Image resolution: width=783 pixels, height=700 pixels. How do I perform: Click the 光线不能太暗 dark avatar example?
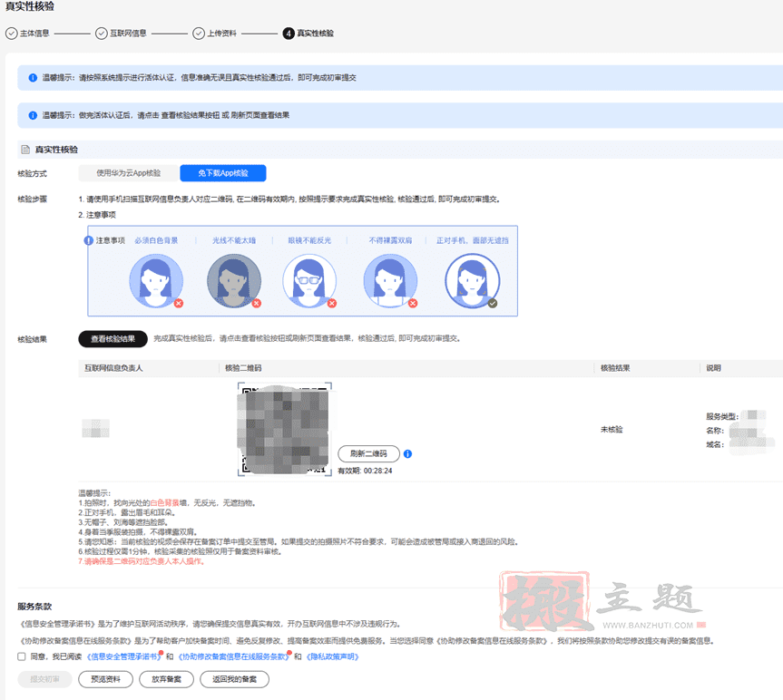pos(234,281)
